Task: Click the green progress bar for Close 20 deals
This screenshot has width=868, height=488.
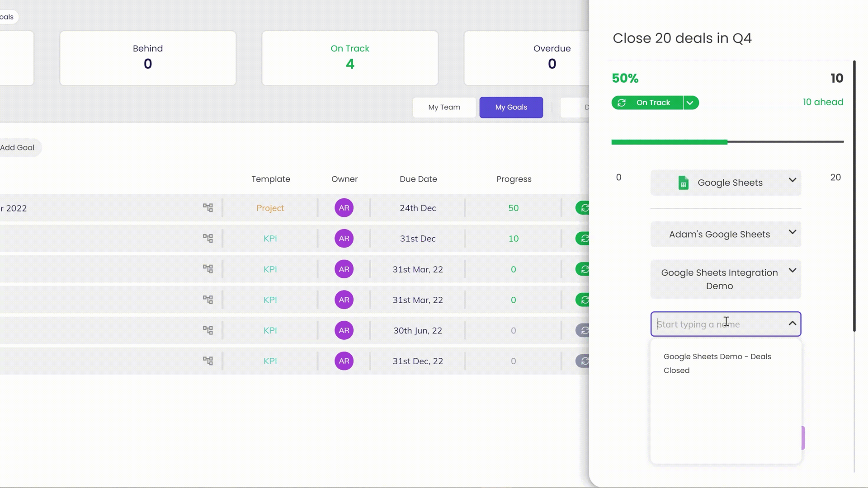Action: pyautogui.click(x=669, y=141)
